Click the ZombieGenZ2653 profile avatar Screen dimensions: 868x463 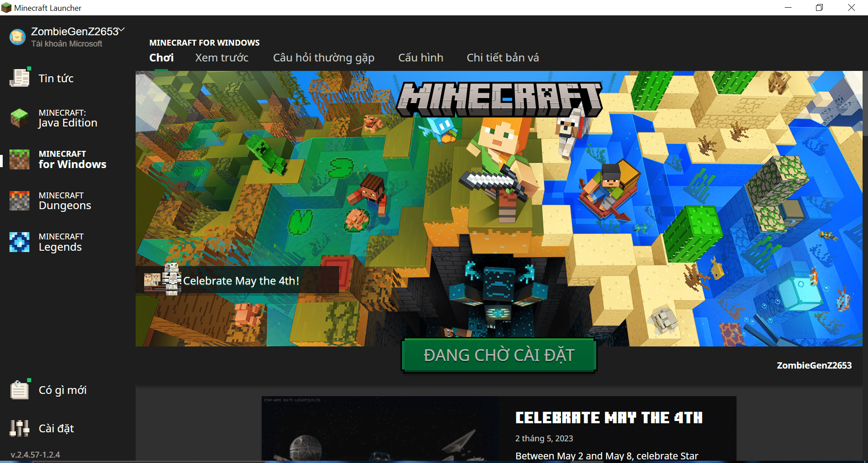click(x=18, y=37)
